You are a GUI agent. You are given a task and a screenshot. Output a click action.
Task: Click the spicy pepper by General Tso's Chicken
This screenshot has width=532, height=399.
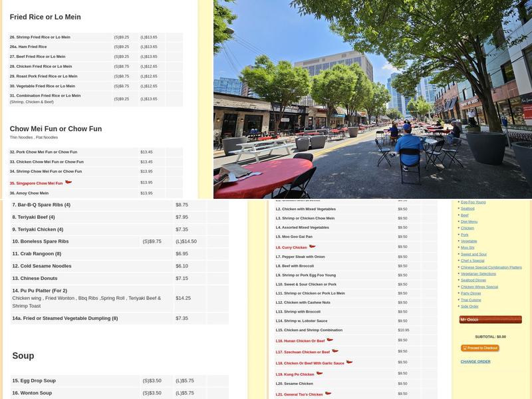328,394
